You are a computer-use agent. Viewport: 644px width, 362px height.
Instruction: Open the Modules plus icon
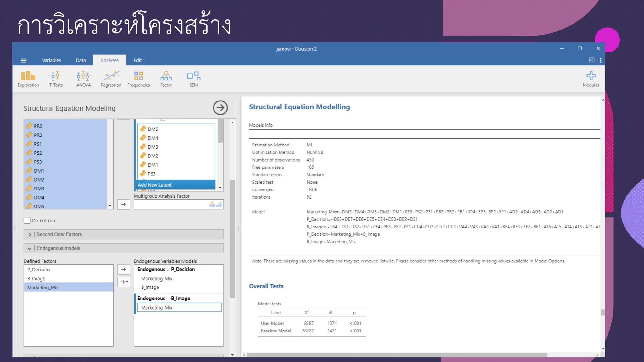(x=591, y=79)
